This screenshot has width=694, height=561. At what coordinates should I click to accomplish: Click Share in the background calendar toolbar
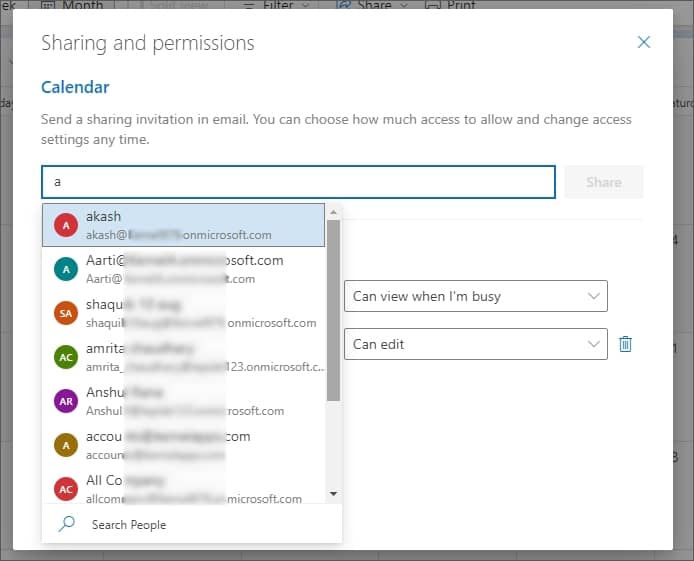click(x=372, y=4)
